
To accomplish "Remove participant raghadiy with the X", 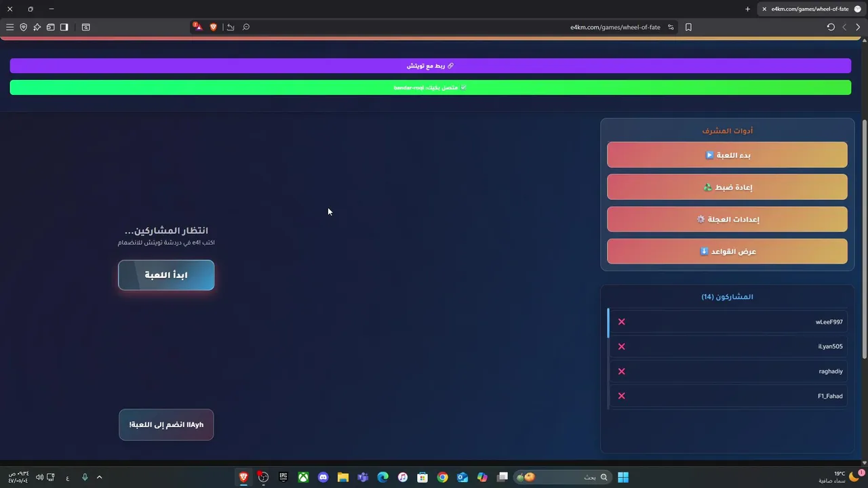I will pyautogui.click(x=621, y=371).
